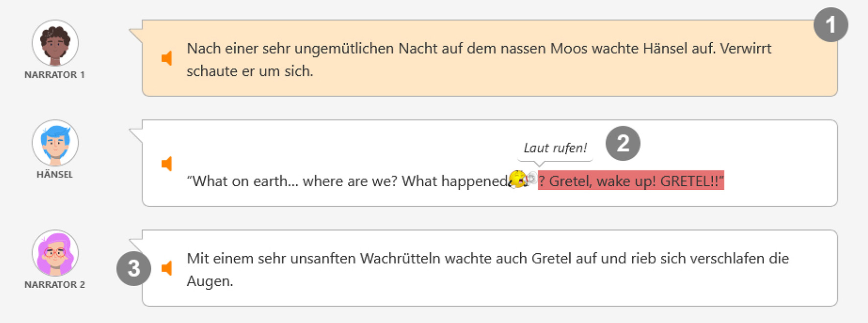The width and height of the screenshot is (868, 323).
Task: Click the number 2 annotation badge
Action: click(x=623, y=144)
